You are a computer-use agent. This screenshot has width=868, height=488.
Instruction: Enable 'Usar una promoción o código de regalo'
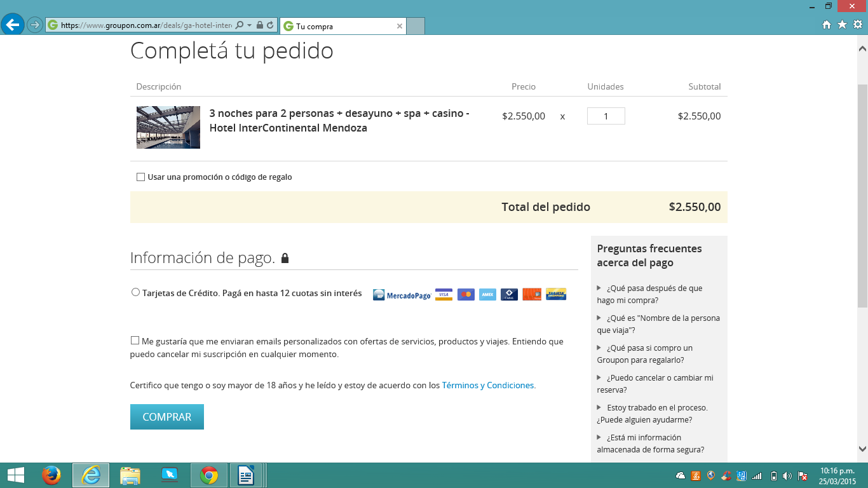(141, 177)
